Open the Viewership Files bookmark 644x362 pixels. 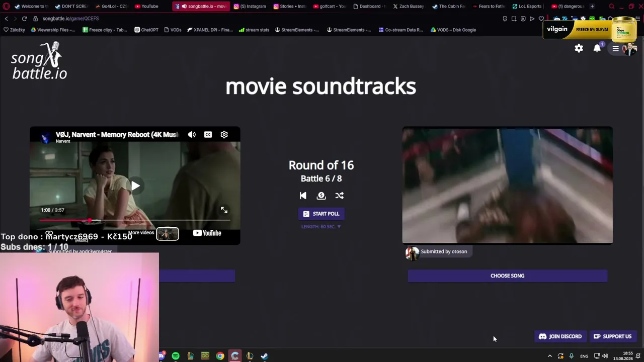(x=53, y=30)
